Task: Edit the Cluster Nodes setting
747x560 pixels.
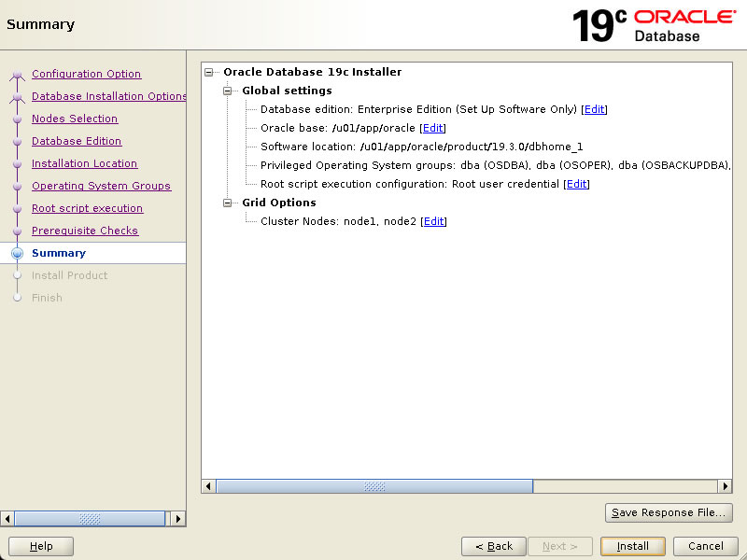Action: pyautogui.click(x=433, y=221)
